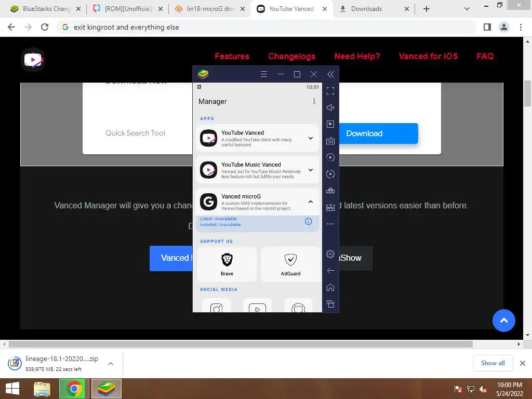532x399 pixels.
Task: Expand YouTube Music Vanced card chevron
Action: click(x=311, y=170)
